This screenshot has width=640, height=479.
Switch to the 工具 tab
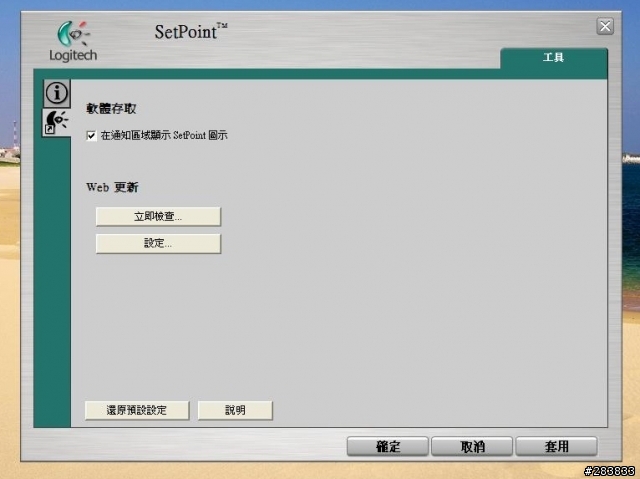pyautogui.click(x=553, y=58)
